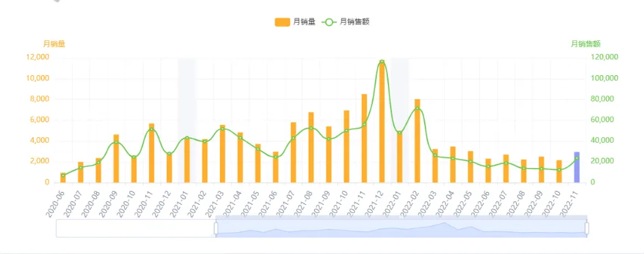Click the orange bar for 2021-11
This screenshot has height=254, width=644.
pyautogui.click(x=364, y=139)
